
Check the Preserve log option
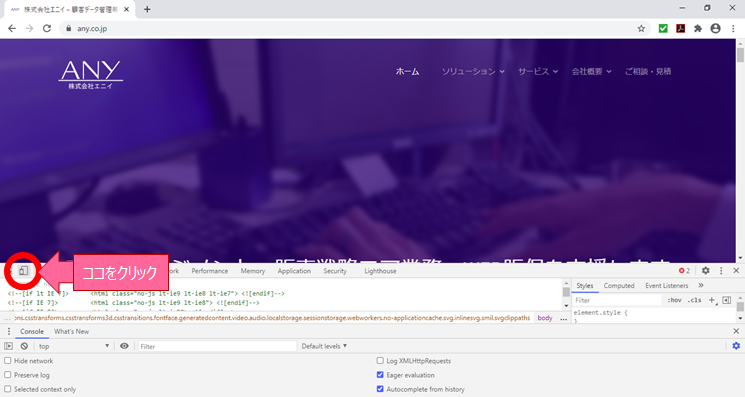point(8,375)
